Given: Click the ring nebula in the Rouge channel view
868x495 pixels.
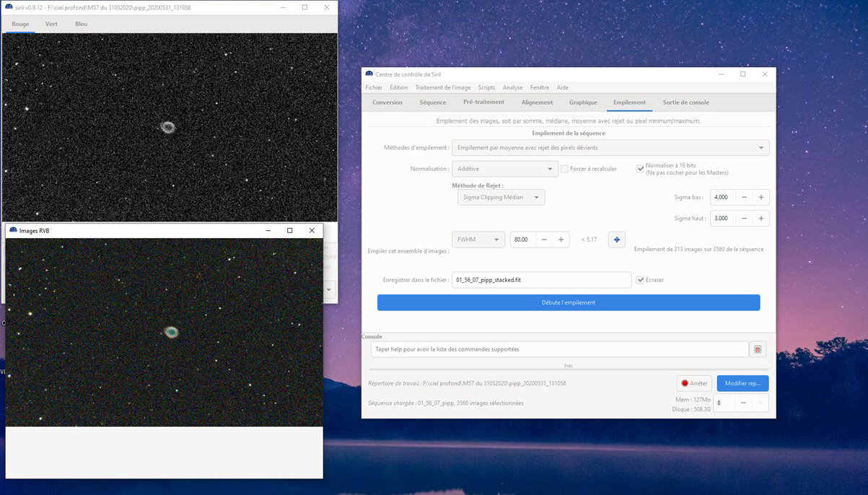Looking at the screenshot, I should (x=167, y=128).
